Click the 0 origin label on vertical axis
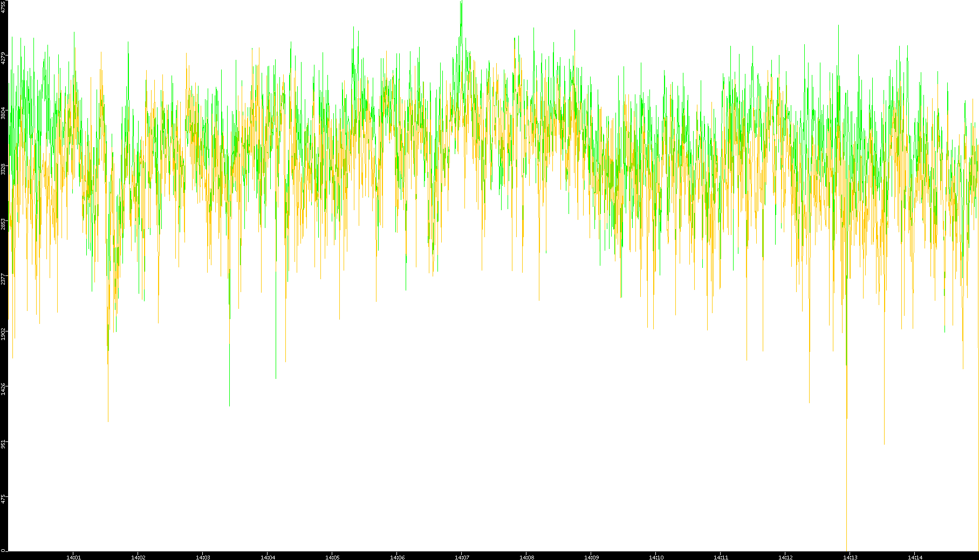Viewport: 979px width, 560px height. (3, 550)
